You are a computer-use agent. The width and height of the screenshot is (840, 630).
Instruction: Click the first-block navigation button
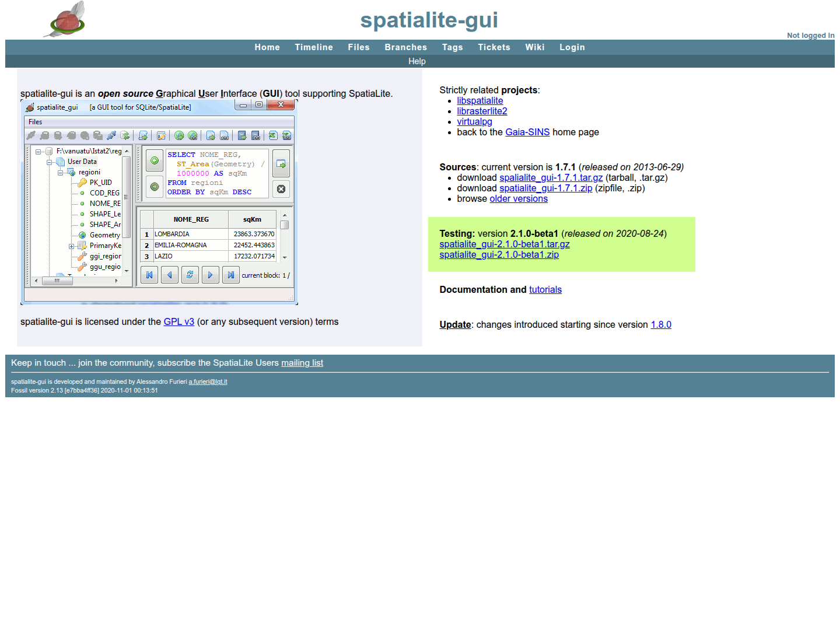[149, 275]
